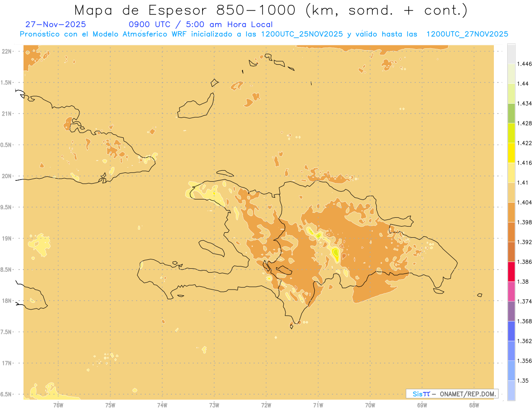Click the legend value '1.416'
This screenshot has height=411, width=532.
(524, 163)
